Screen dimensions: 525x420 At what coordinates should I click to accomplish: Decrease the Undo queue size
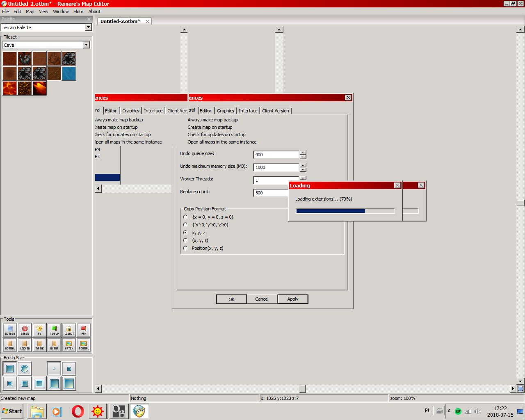pos(303,157)
